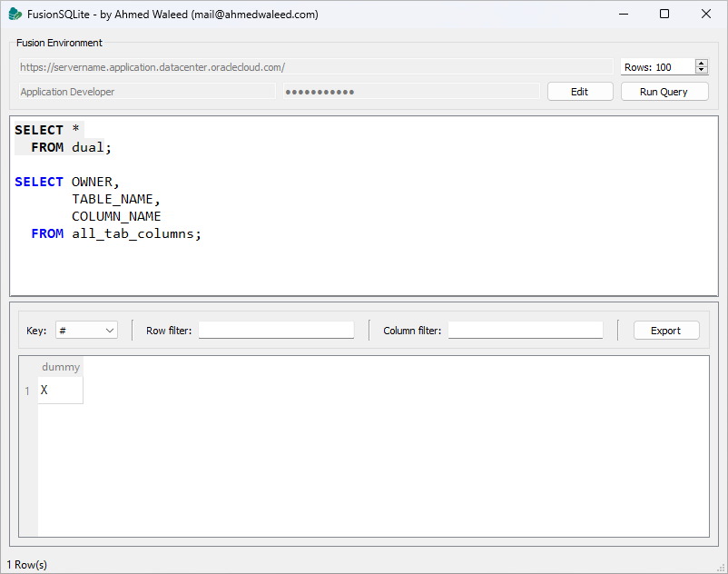Click the '1 Row(s)' status text

(x=27, y=565)
